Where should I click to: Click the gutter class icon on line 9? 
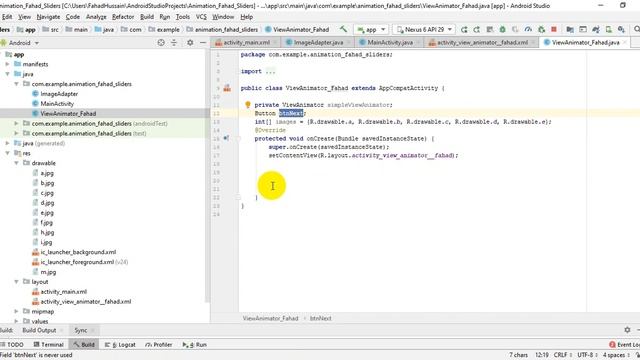pos(227,88)
